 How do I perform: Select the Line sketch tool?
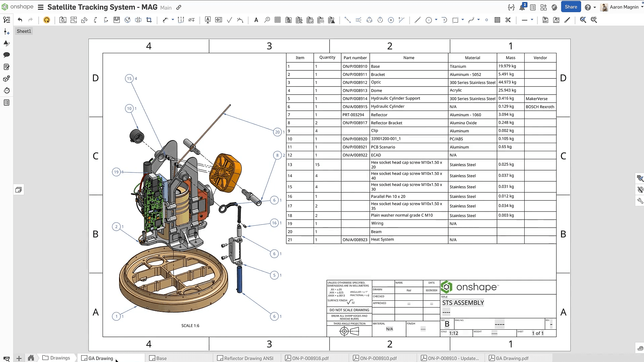pos(418,20)
